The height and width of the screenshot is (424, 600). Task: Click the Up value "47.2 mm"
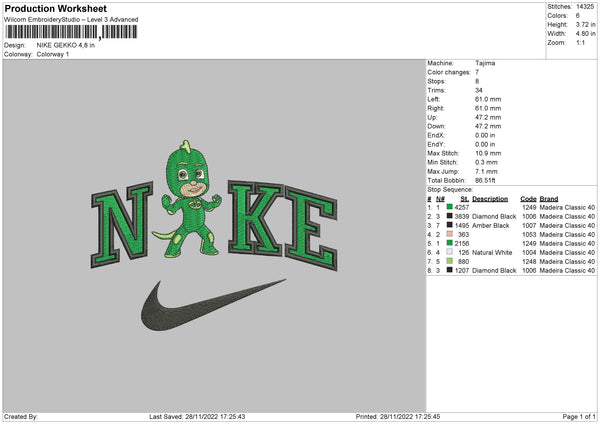coord(488,117)
